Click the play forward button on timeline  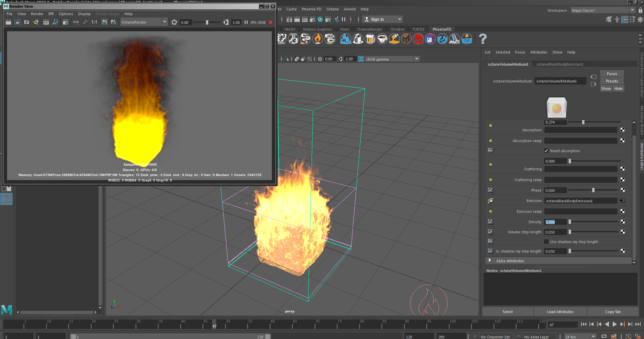[x=614, y=324]
